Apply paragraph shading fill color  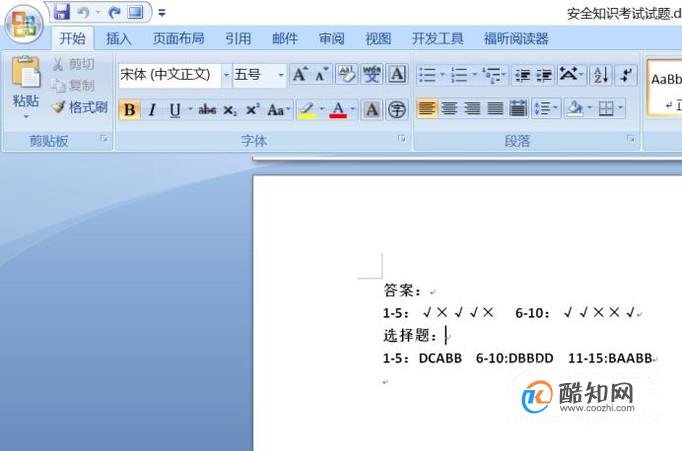(575, 109)
